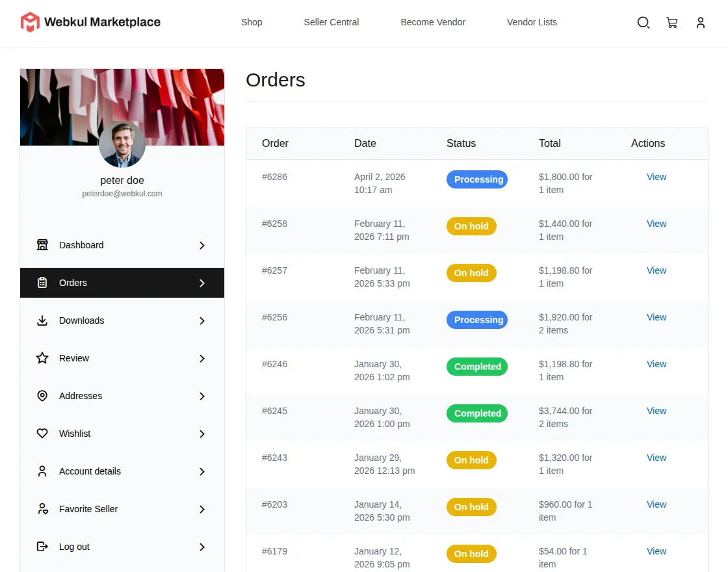Click the Orders clipboard icon

42,282
